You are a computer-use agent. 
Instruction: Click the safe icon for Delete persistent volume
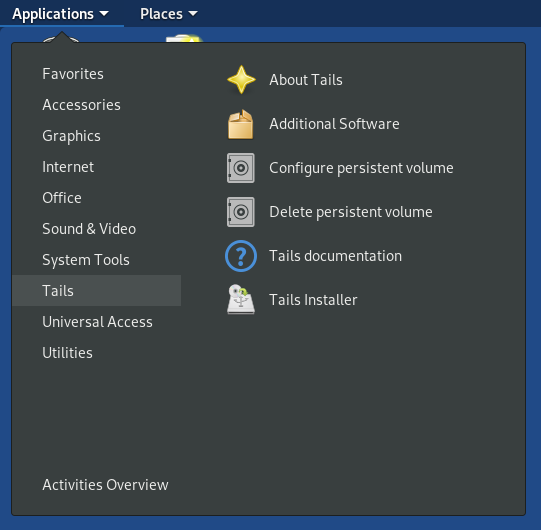point(240,212)
